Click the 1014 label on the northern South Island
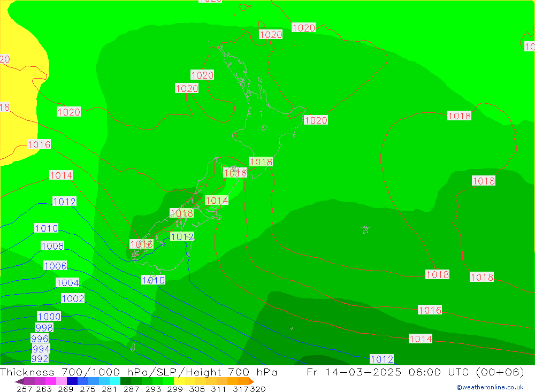This screenshot has width=535, height=392. (x=217, y=200)
